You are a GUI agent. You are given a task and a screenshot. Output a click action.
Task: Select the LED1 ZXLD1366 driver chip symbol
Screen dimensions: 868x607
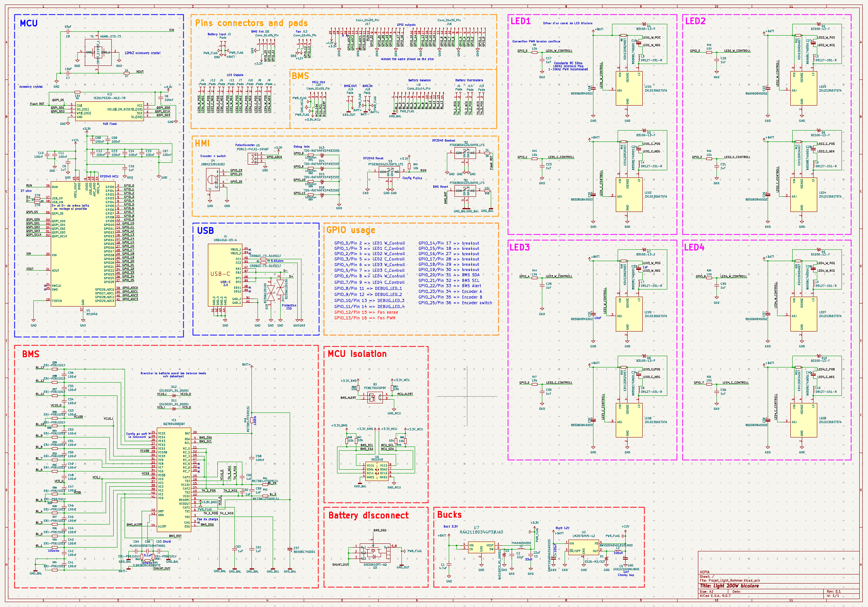pos(629,89)
